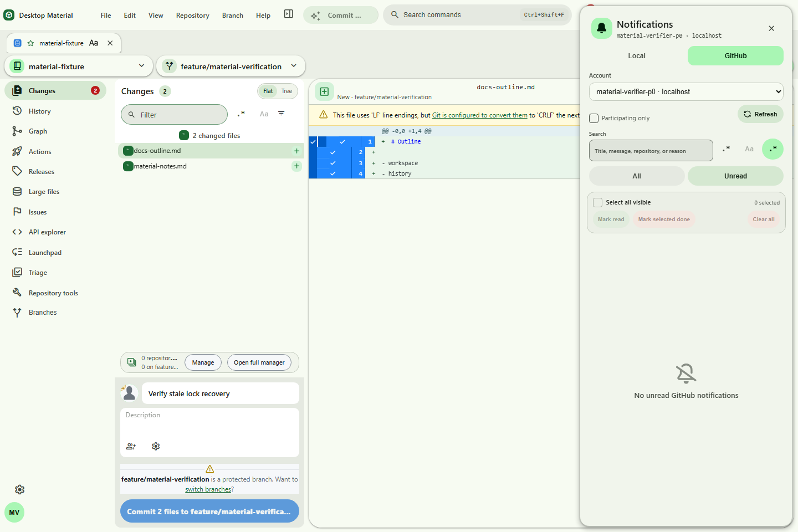Open 'Git is configured to convert them' link
Viewport: 798px width, 532px height.
pos(480,115)
